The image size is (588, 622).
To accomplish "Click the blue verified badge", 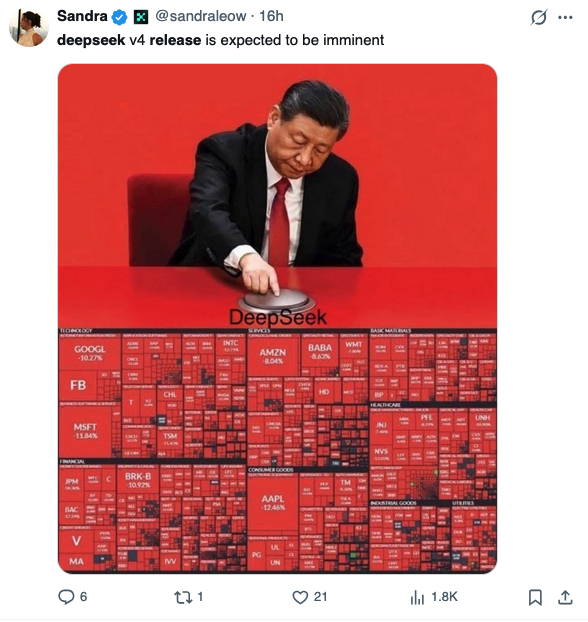I will [119, 17].
